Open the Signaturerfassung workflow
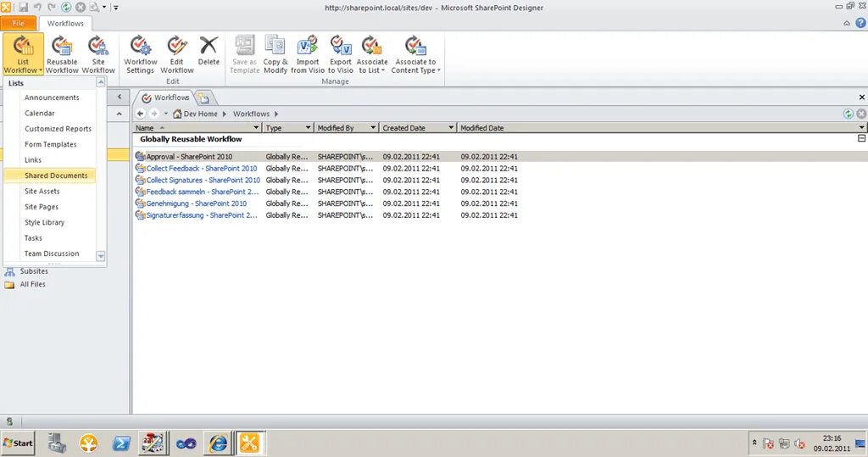This screenshot has width=868, height=457. tap(202, 215)
